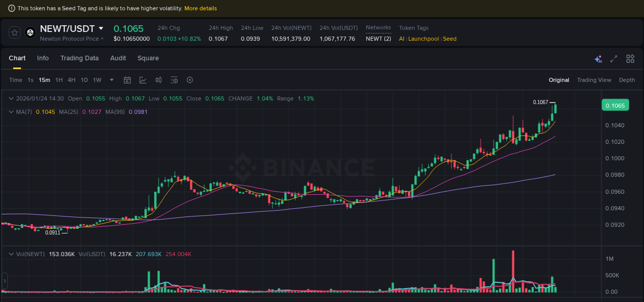The image size is (644, 302).
Task: Collapse the volume indicator panel chevron
Action: coord(11,254)
